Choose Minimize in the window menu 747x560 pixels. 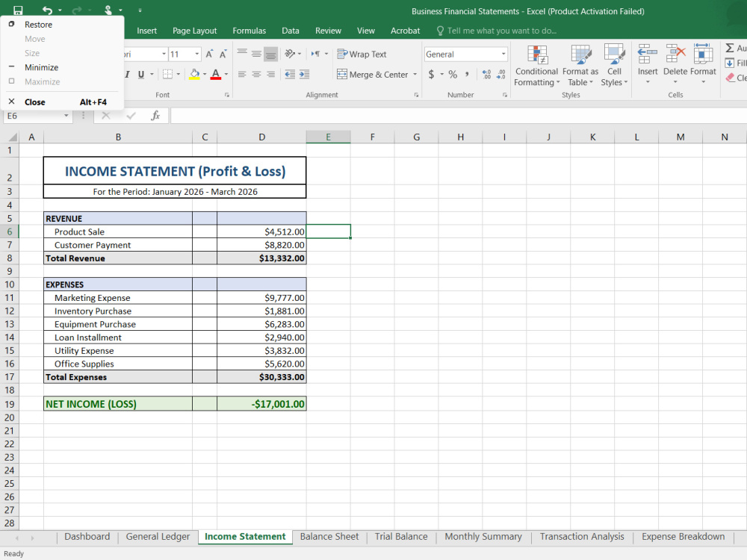[41, 67]
